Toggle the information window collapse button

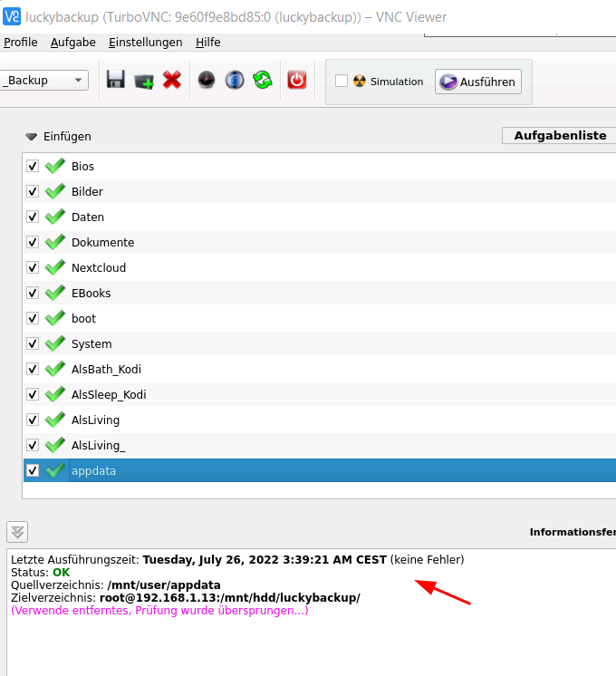[x=17, y=532]
